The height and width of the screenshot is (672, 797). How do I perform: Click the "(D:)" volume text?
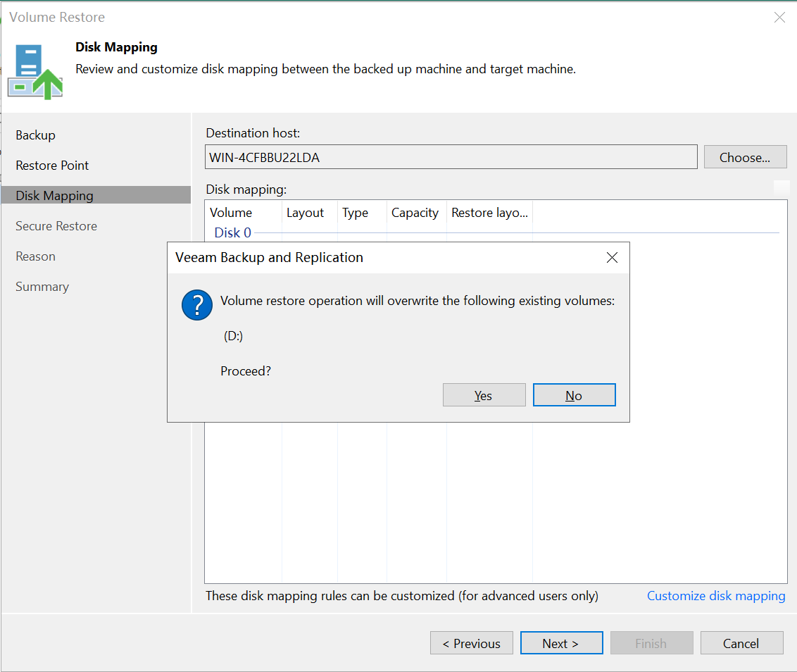click(x=233, y=336)
